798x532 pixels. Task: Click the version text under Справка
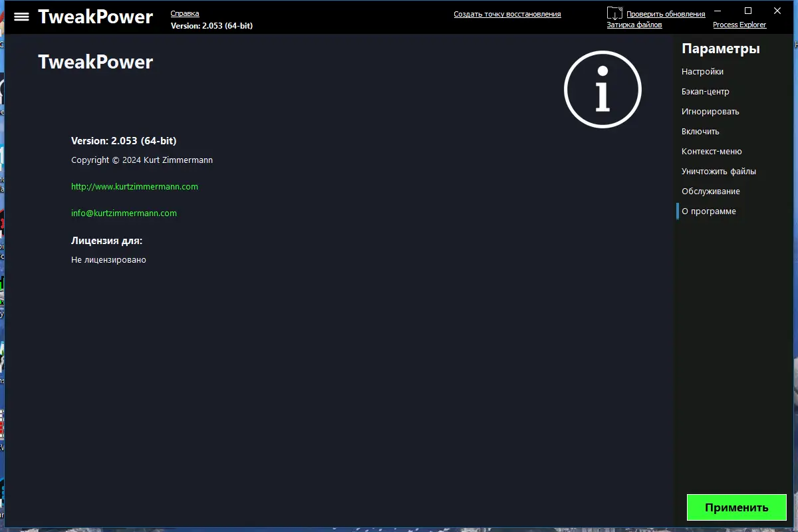[211, 26]
